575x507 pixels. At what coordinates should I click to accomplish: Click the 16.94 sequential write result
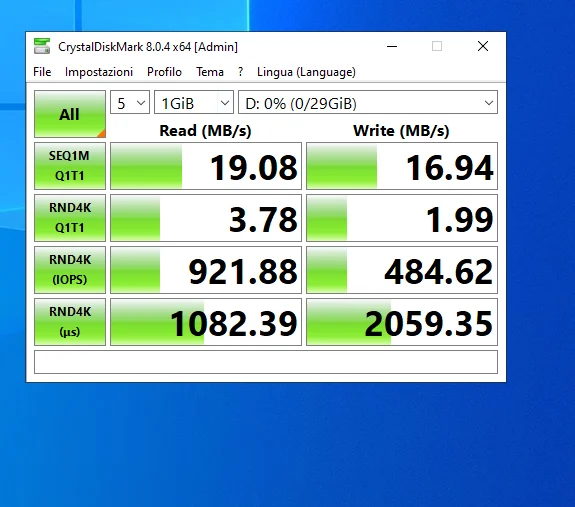coord(402,166)
